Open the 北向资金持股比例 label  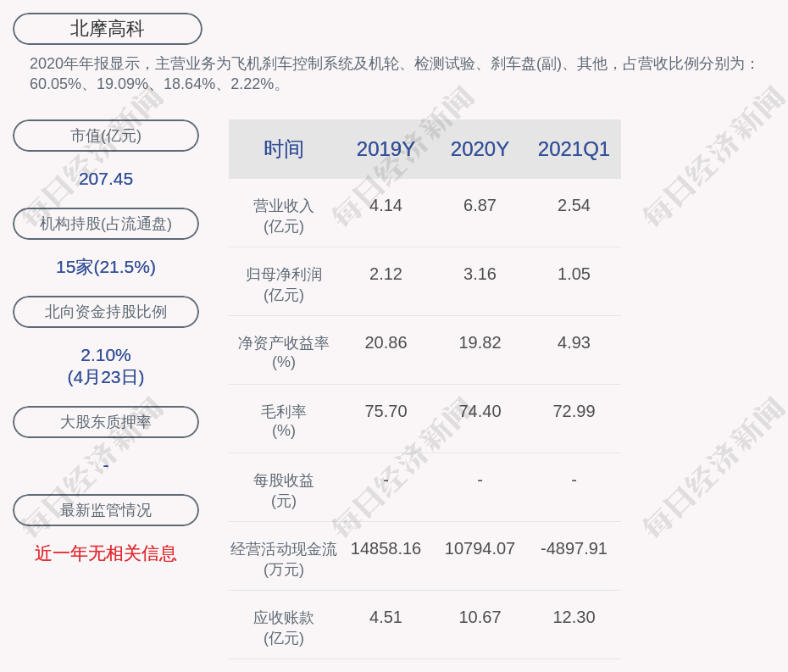[x=106, y=312]
